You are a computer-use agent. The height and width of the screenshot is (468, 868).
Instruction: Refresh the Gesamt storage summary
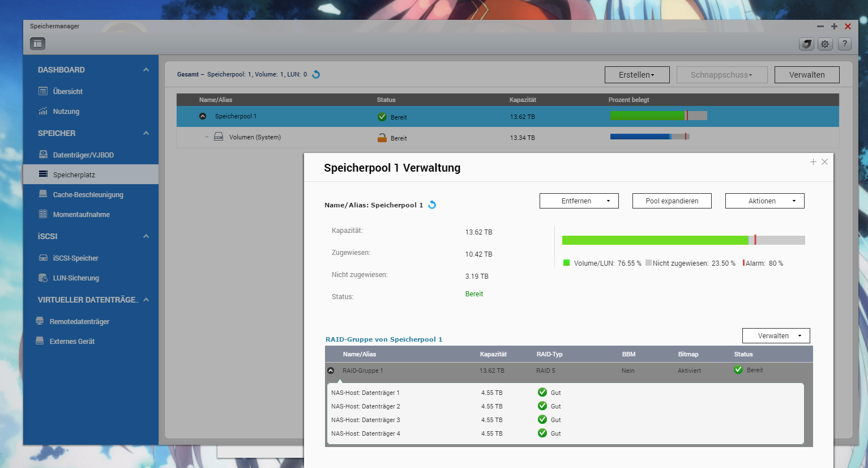(x=316, y=74)
